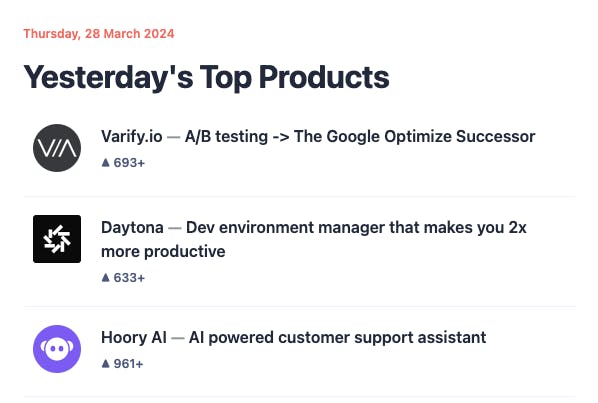
Task: Open the Daytona product name link
Action: click(132, 228)
